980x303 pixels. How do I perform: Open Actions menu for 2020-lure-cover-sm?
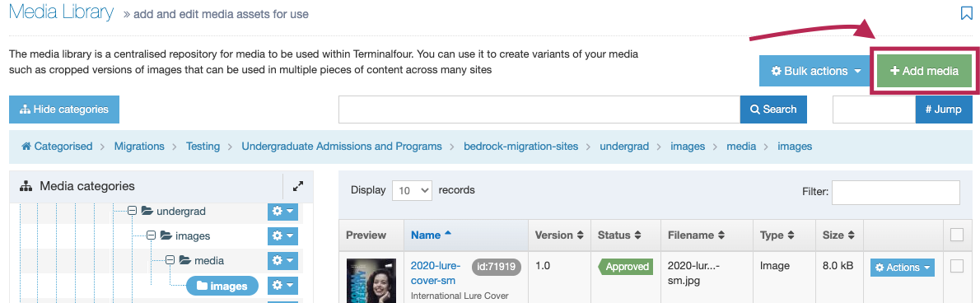point(902,268)
